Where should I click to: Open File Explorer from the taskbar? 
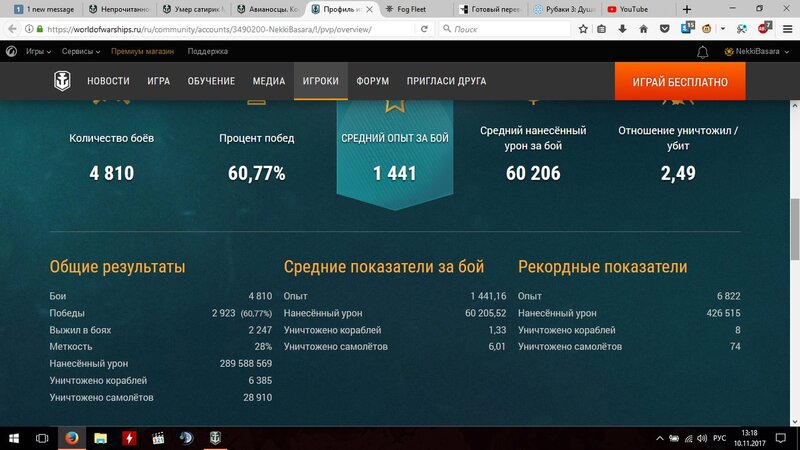tap(101, 438)
